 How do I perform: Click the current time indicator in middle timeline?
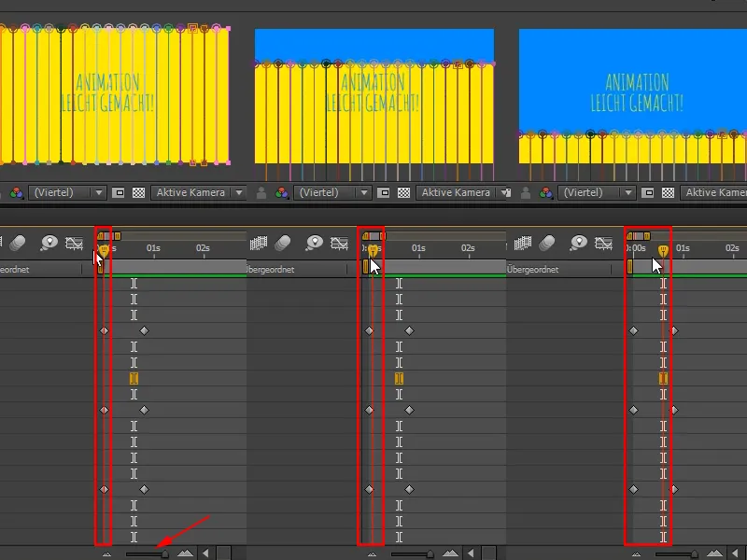[373, 250]
